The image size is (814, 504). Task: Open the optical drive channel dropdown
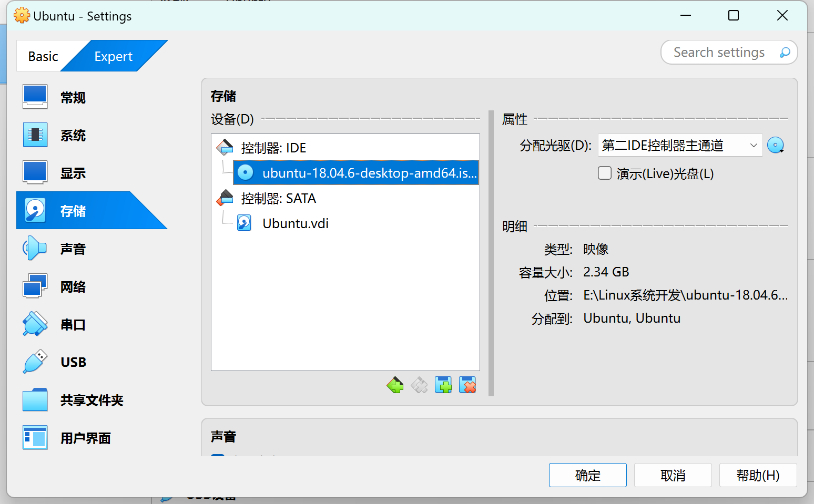coord(679,145)
